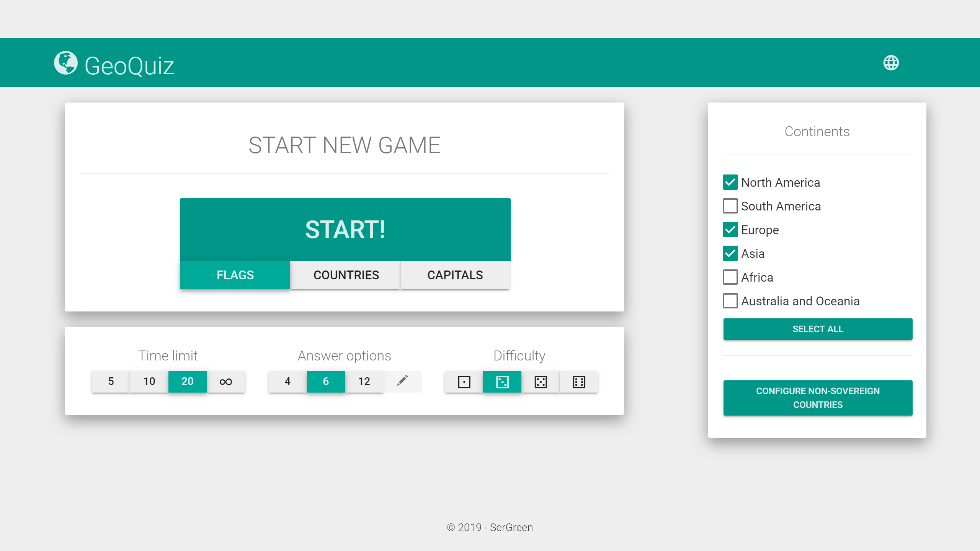Set answer options to 4
Screen dimensions: 980x551
[287, 381]
